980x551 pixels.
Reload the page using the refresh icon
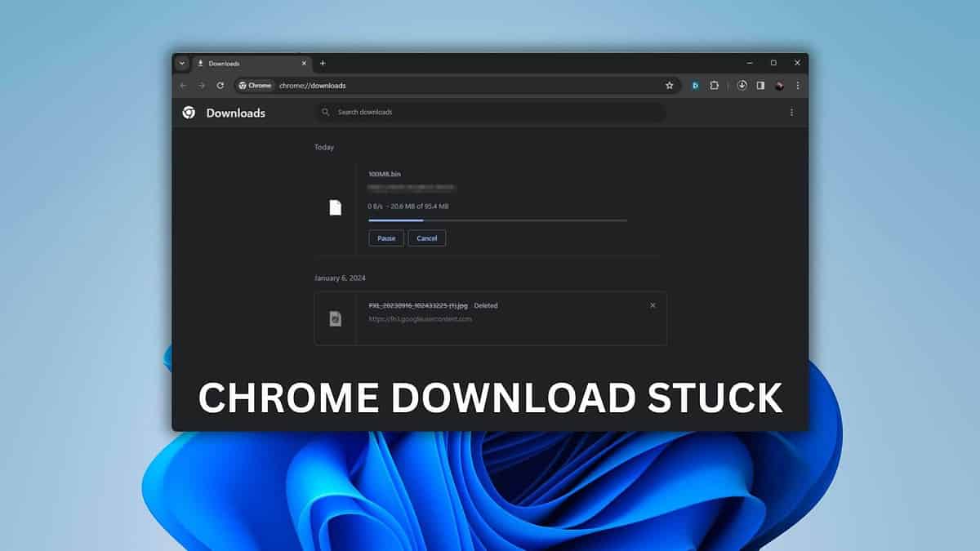tap(219, 85)
